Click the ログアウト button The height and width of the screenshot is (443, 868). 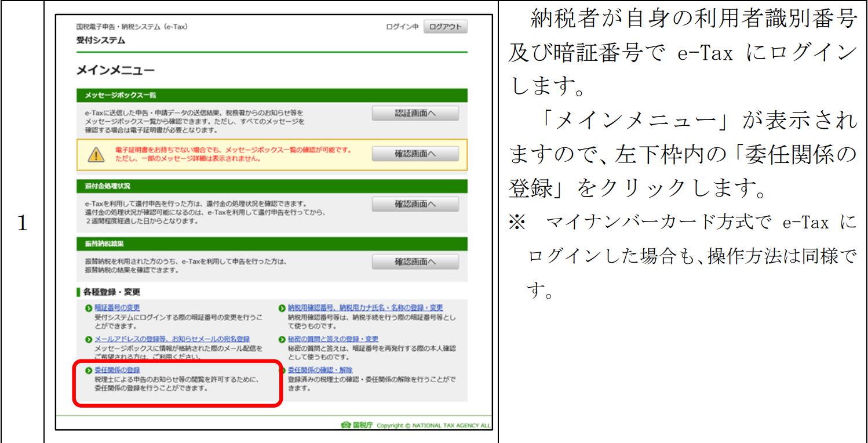click(x=446, y=27)
